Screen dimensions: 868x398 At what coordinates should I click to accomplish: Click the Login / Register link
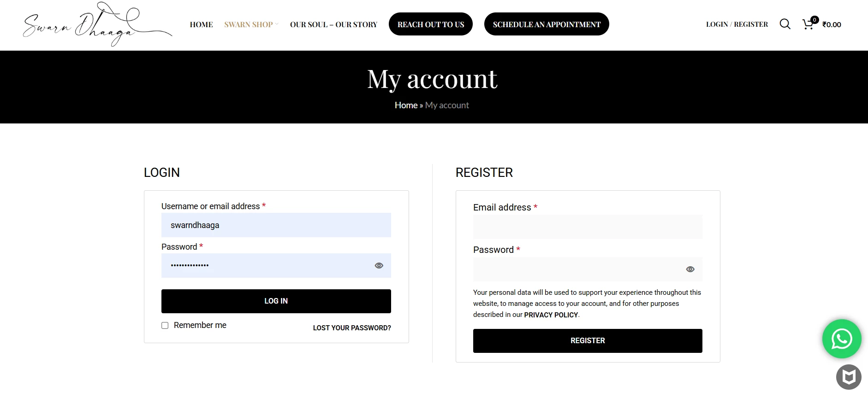click(x=737, y=24)
